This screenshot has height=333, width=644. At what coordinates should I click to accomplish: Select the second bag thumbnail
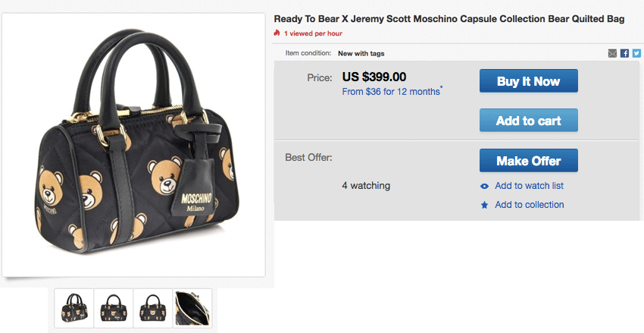pos(114,308)
